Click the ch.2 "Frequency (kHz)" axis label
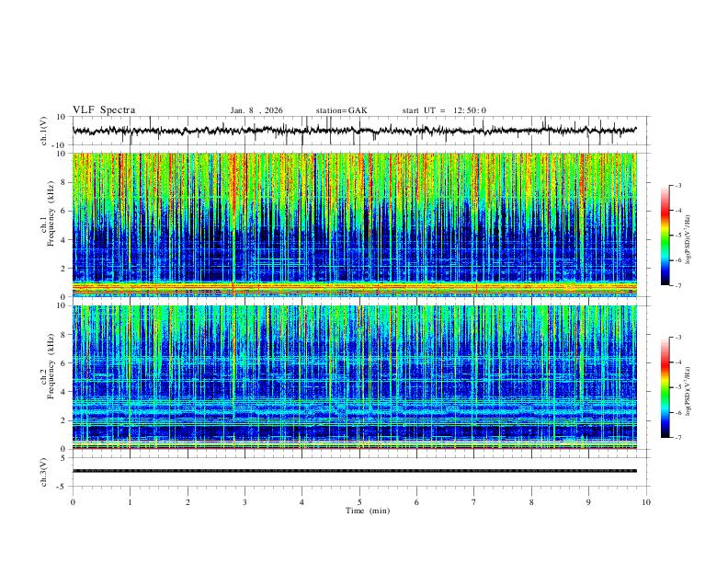Image resolution: width=728 pixels, height=563 pixels. pos(51,366)
